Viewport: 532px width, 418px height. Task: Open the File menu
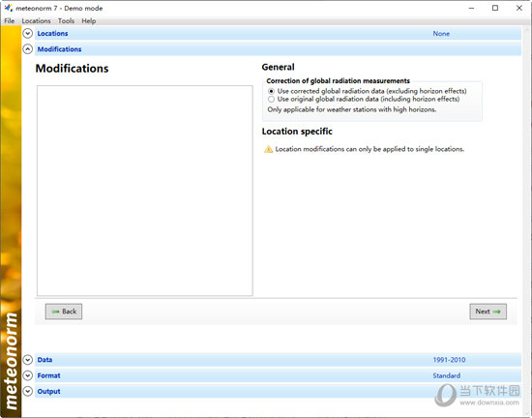(x=9, y=21)
